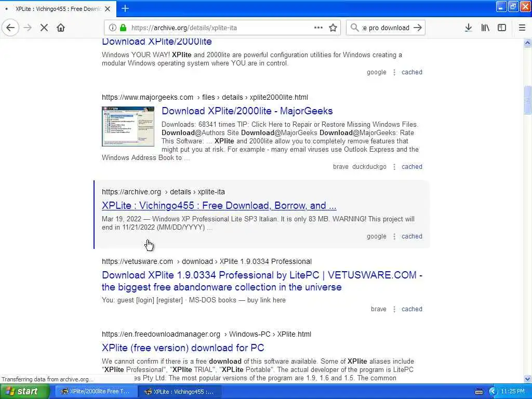Click 'https://www.majorgeeks.com' result URL
532x399 pixels.
click(147, 97)
